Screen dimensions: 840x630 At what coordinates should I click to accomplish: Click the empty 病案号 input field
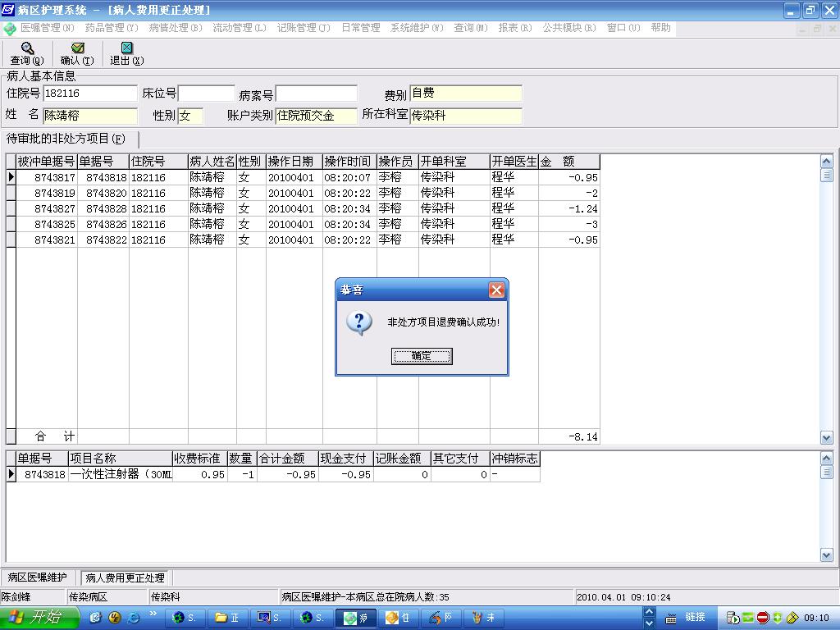pos(316,94)
